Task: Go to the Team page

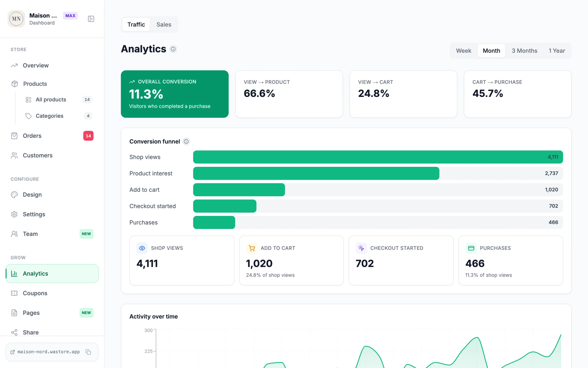Action: 52,234
